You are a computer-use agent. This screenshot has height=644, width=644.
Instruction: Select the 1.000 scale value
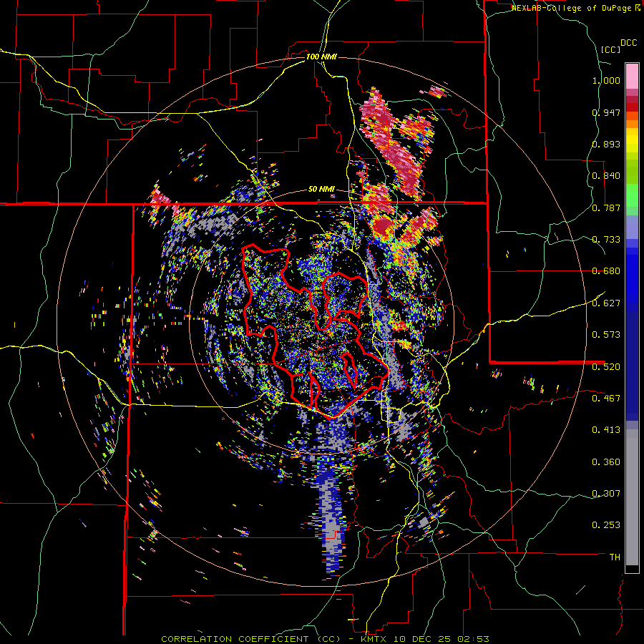click(x=606, y=80)
